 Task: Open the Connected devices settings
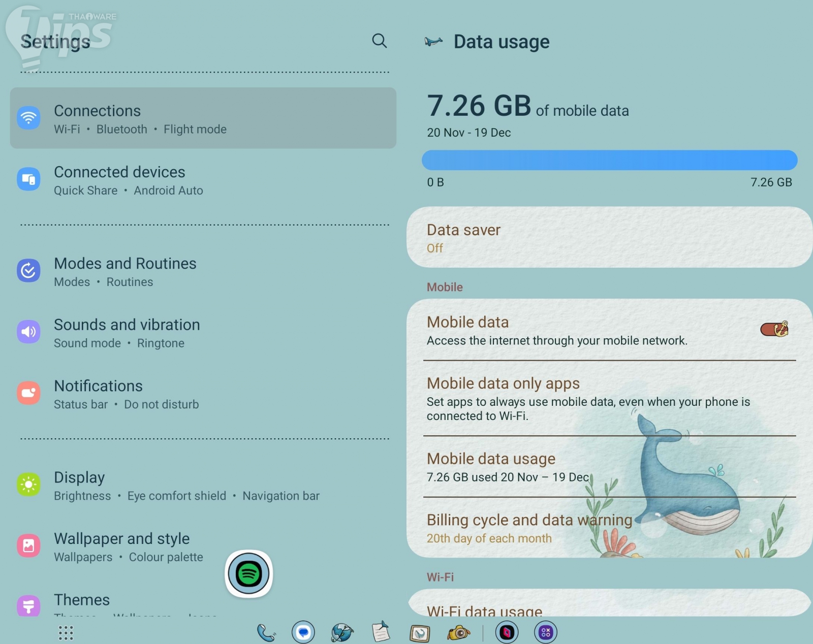(203, 179)
